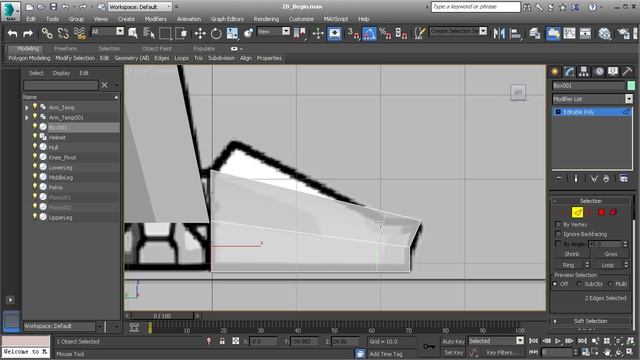640x360 pixels.
Task: Click the Align tool icon
Action: coord(515,33)
